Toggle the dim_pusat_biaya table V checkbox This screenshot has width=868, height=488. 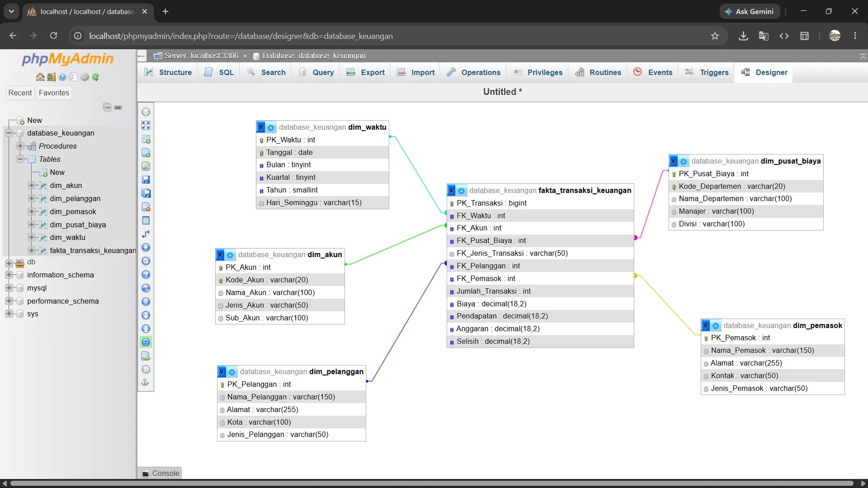(x=674, y=161)
